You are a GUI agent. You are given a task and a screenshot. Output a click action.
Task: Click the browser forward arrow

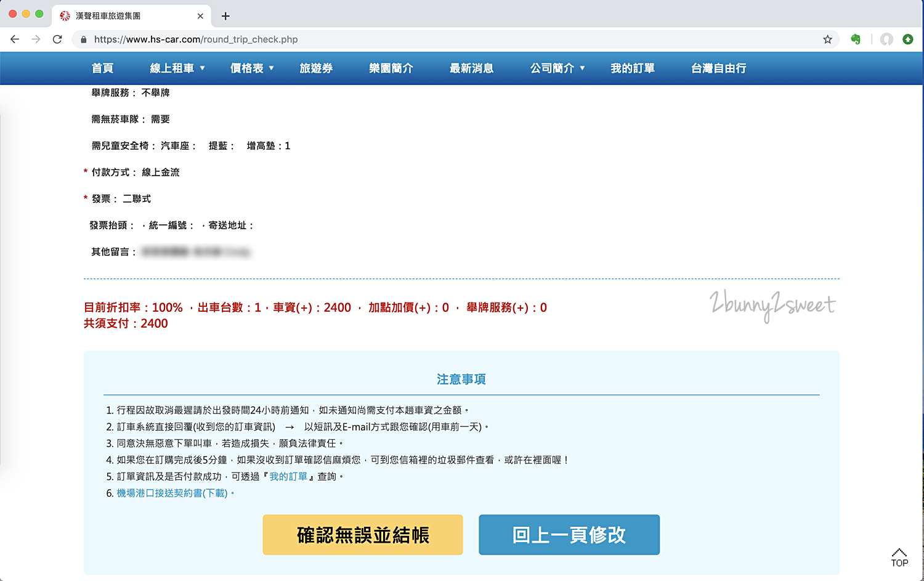click(x=36, y=39)
